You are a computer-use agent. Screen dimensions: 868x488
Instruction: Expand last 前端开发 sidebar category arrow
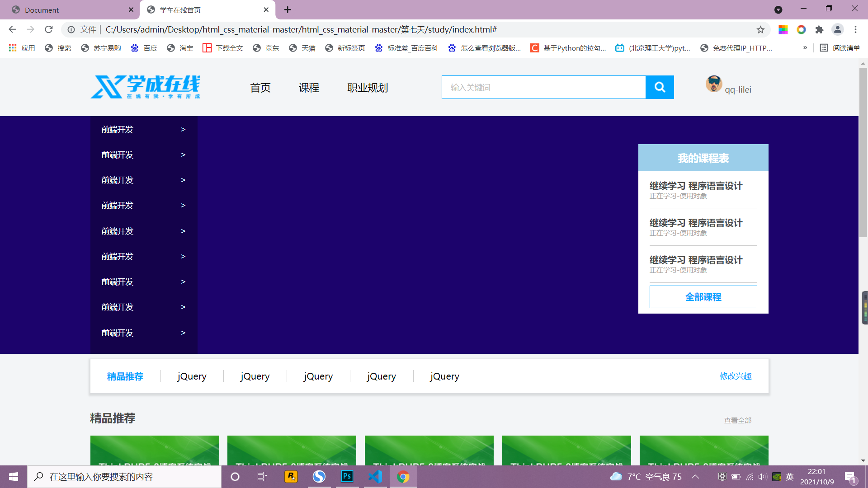pos(183,333)
